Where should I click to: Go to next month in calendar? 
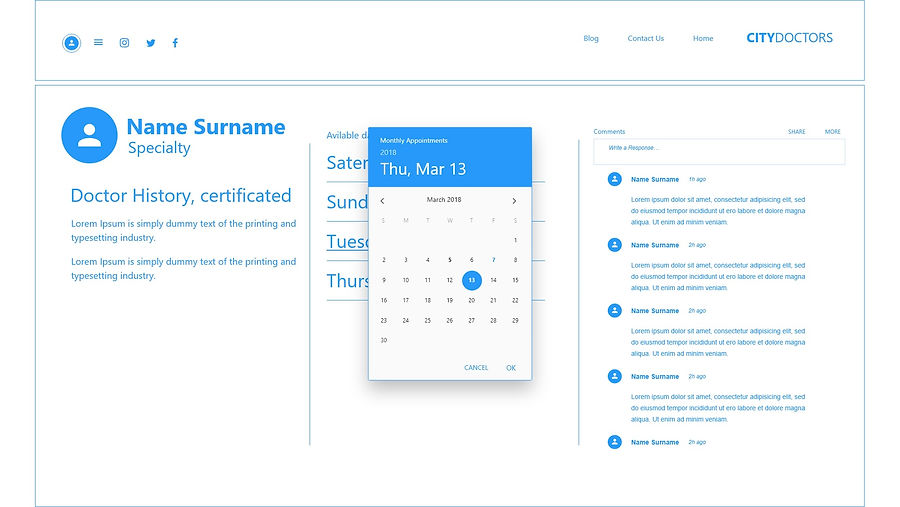tap(514, 200)
